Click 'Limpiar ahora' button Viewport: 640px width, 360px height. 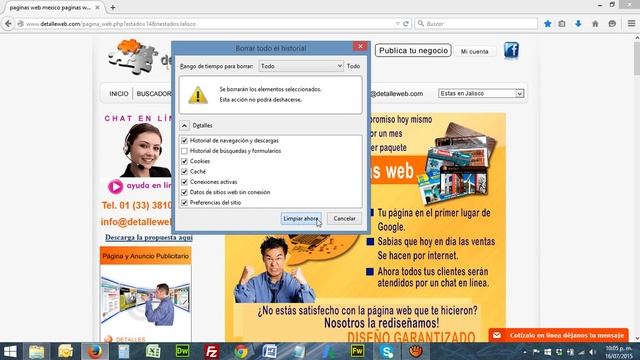301,219
